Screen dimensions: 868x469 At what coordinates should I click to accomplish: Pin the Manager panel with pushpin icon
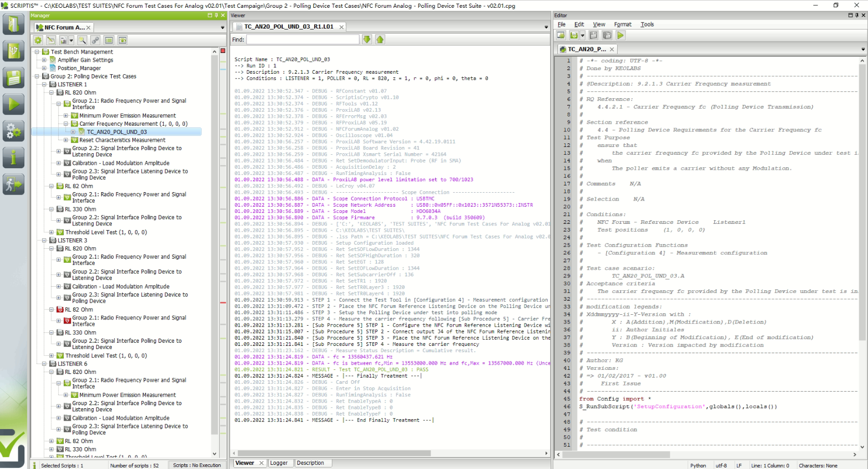click(217, 16)
